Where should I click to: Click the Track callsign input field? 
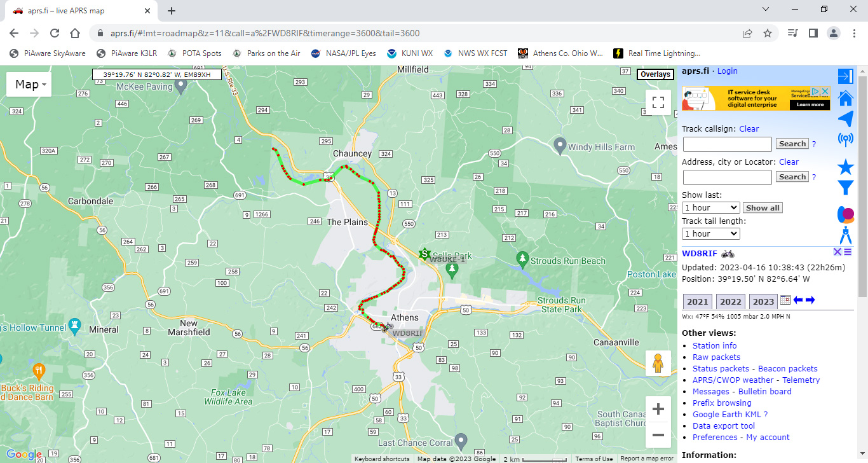click(x=727, y=144)
